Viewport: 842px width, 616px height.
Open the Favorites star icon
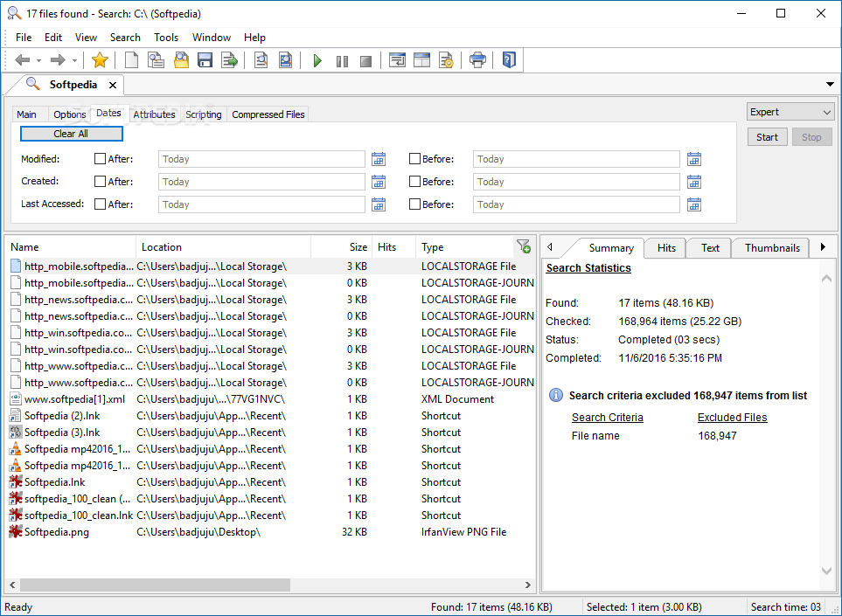tap(100, 60)
